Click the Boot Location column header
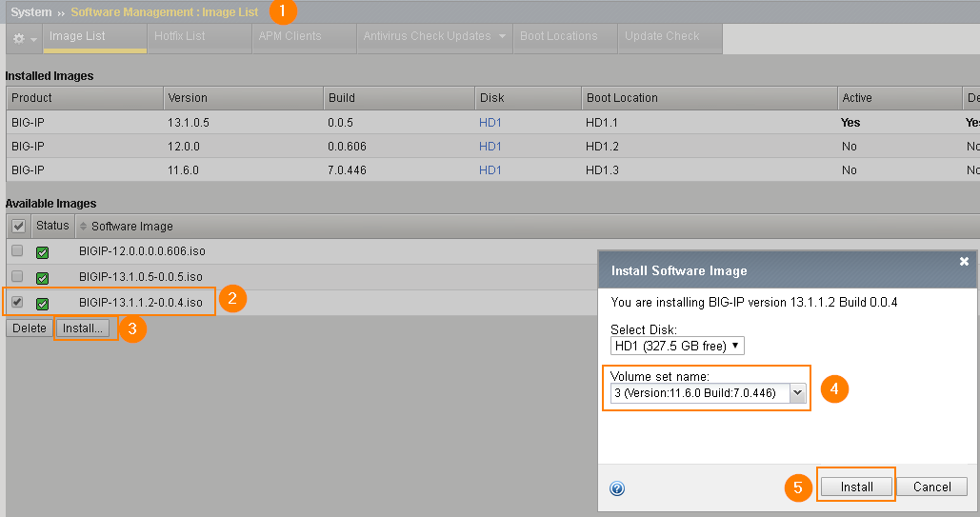 tap(710, 98)
